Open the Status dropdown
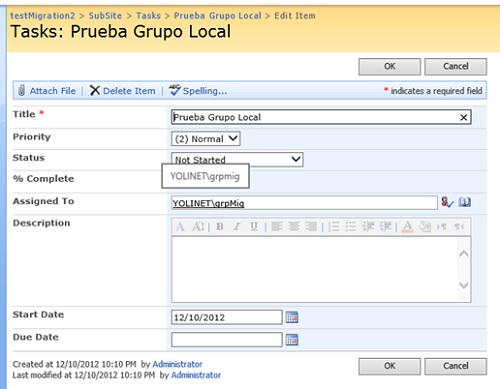500x389 pixels. click(x=237, y=159)
